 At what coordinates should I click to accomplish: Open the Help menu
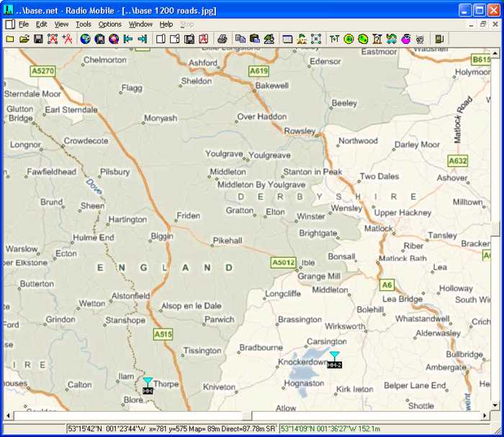(166, 24)
